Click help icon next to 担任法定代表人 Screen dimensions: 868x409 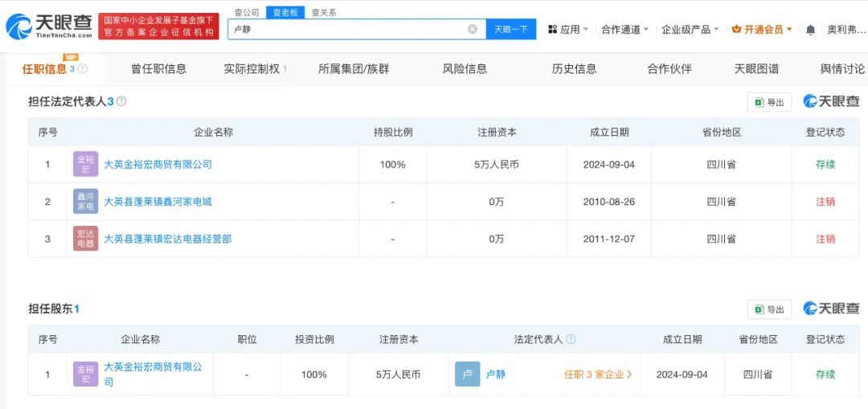coord(121,101)
